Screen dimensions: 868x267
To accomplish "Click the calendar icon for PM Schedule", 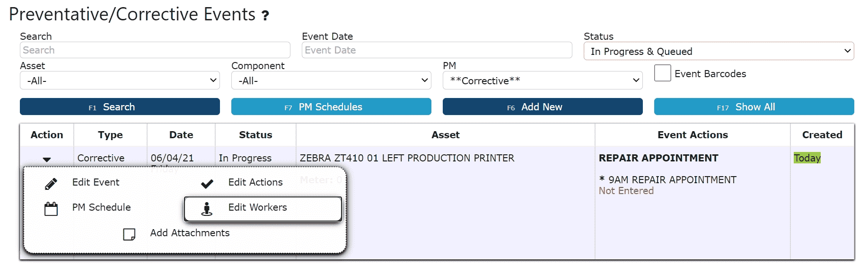I will click(51, 209).
